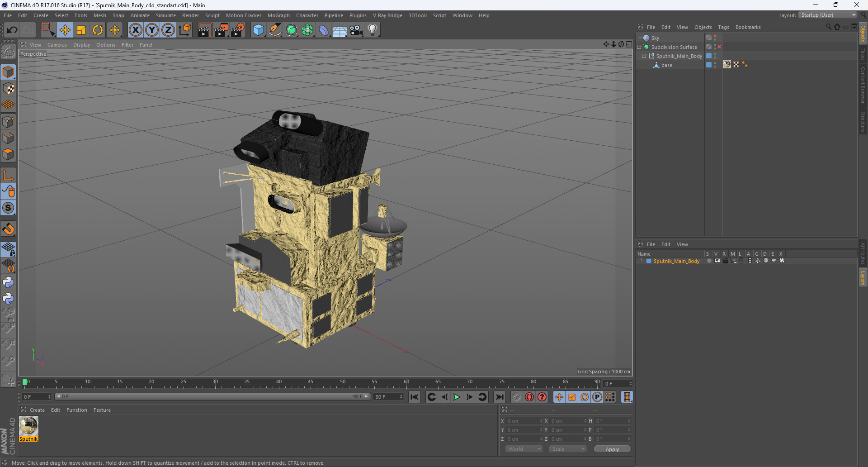Select the Live Selection tool
868x467 pixels.
[48, 30]
